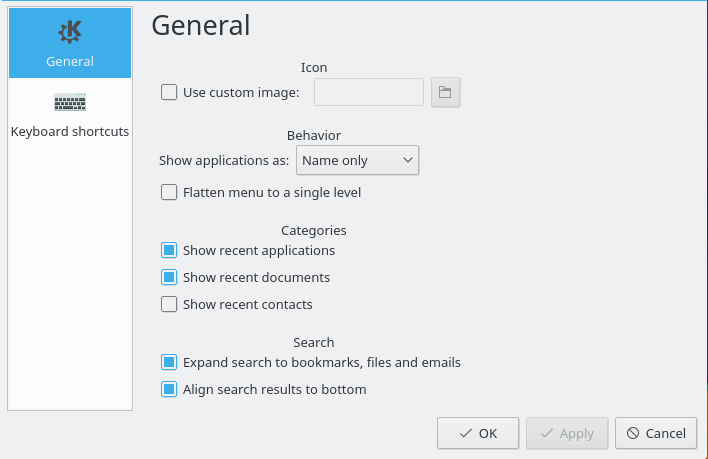708x459 pixels.
Task: Enable Show recent contacts checkbox
Action: click(x=169, y=304)
